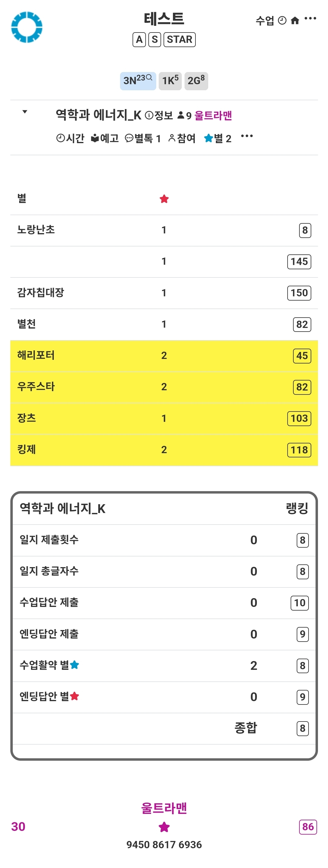Click the purple 86 badge
Viewport: 328px width, 868px height.
click(308, 827)
